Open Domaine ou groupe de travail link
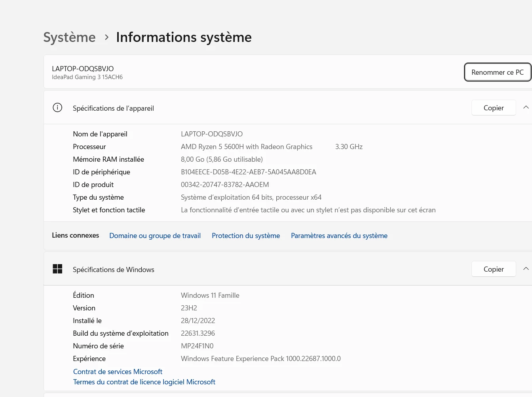This screenshot has height=397, width=532. pos(155,236)
